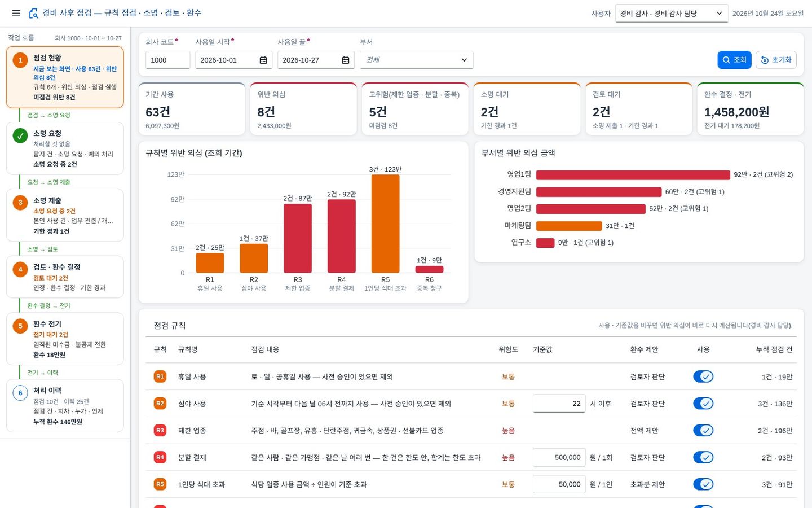Click the R1 rule badge in table

(x=160, y=376)
